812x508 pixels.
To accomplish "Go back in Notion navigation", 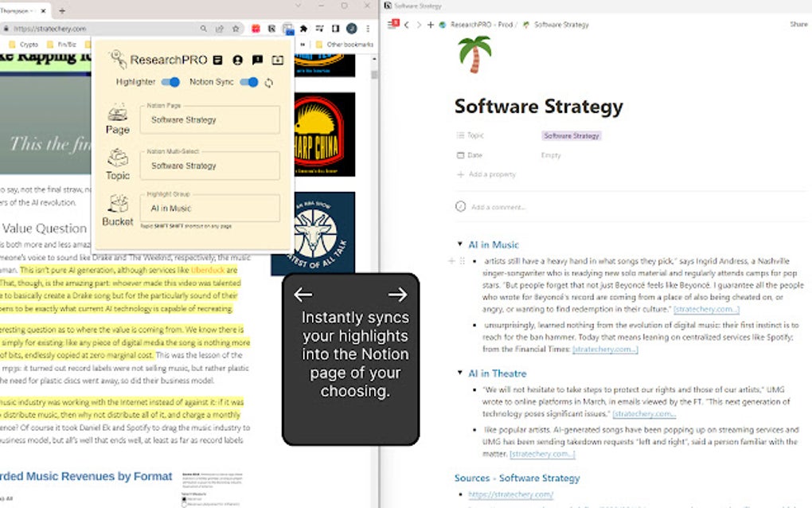I will [x=407, y=25].
